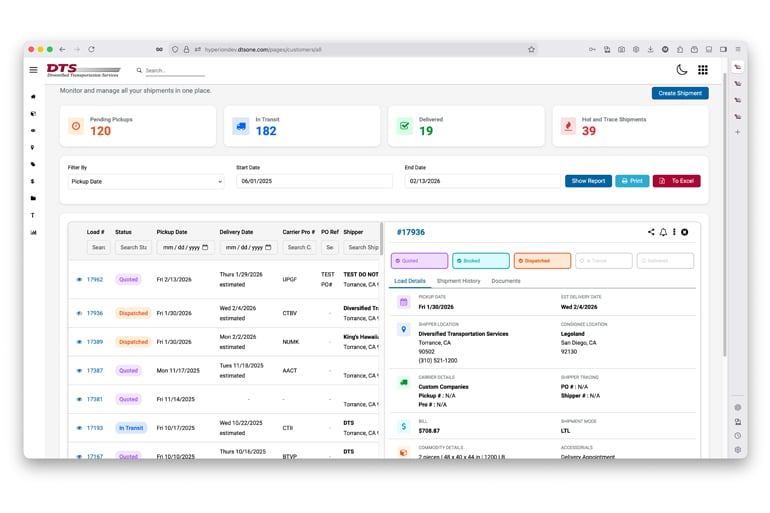Viewport: 770px width, 513px height.
Task: Click the Load # search filter box
Action: [98, 247]
